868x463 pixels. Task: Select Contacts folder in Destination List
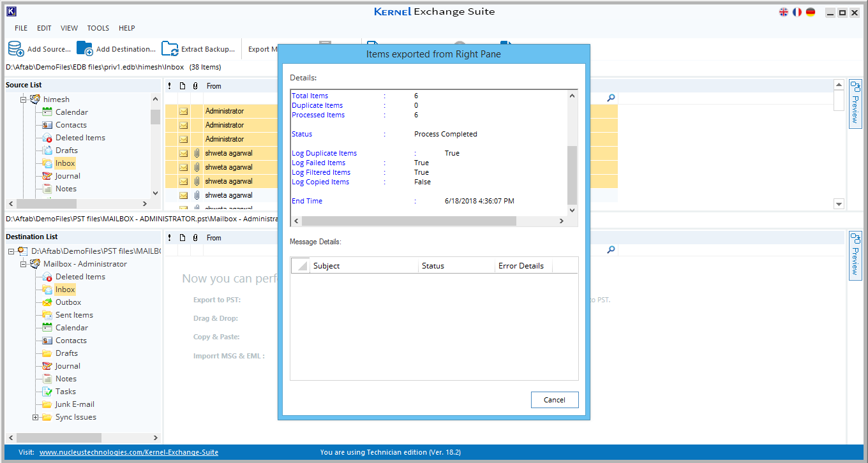(71, 341)
